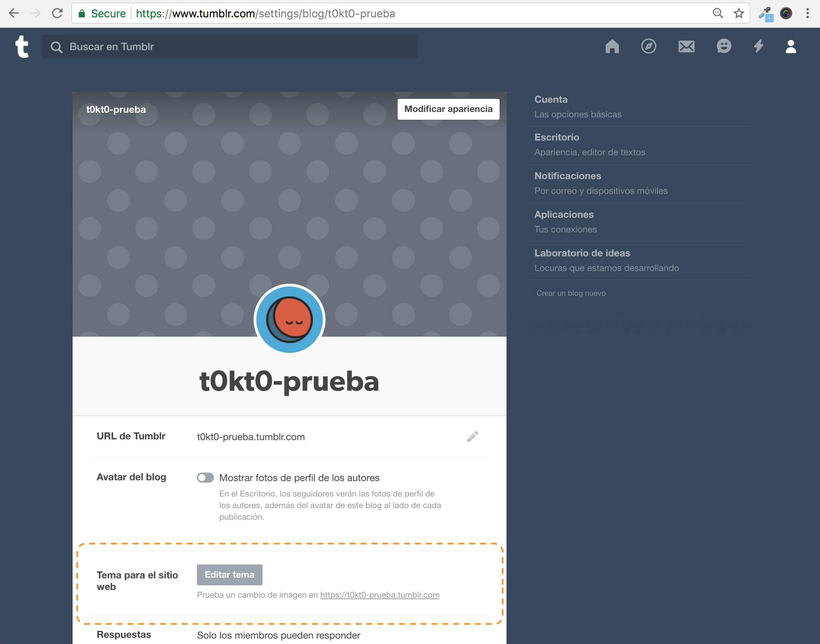Click the large t0kt0-prueba blog name
The height and width of the screenshot is (644, 820).
click(x=289, y=381)
